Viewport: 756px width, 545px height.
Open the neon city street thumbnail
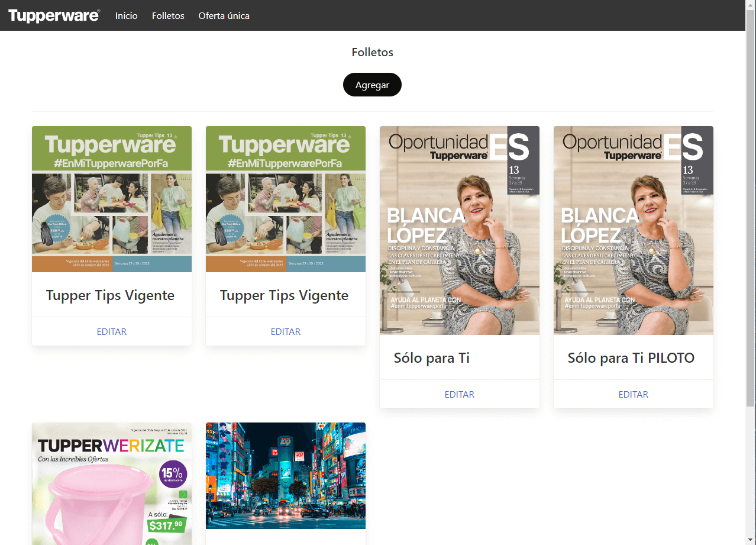pos(286,475)
